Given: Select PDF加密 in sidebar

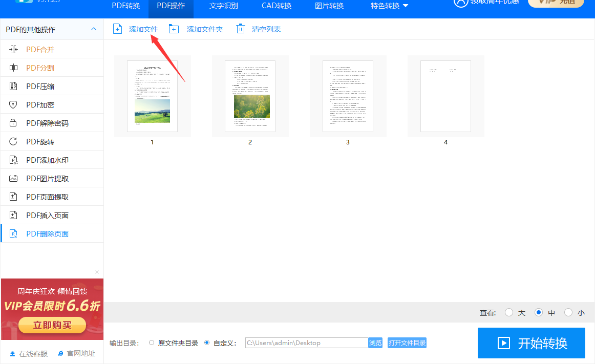Looking at the screenshot, I should click(x=52, y=104).
